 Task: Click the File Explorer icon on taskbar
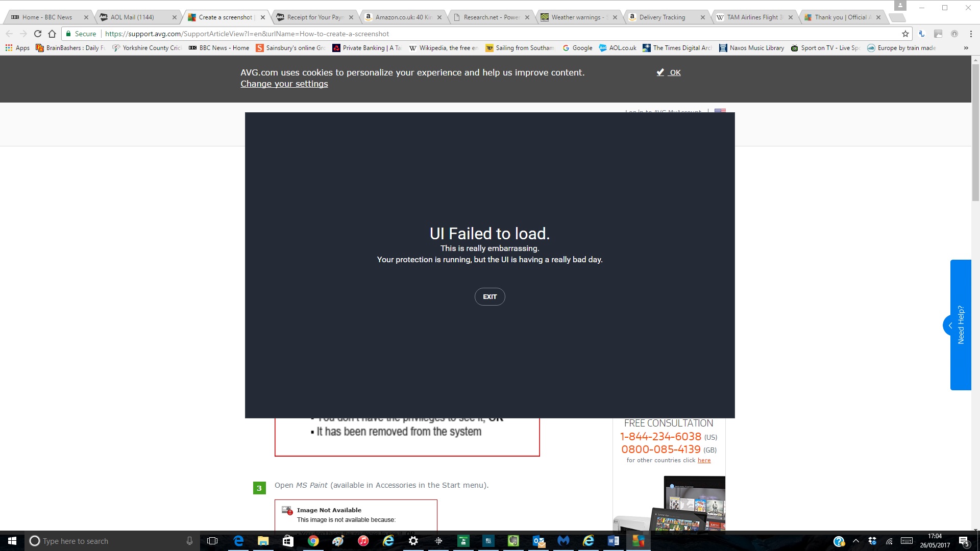(263, 541)
